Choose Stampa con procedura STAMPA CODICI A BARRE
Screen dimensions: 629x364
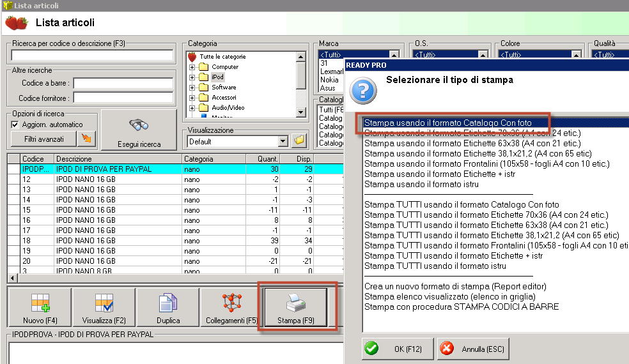point(462,307)
